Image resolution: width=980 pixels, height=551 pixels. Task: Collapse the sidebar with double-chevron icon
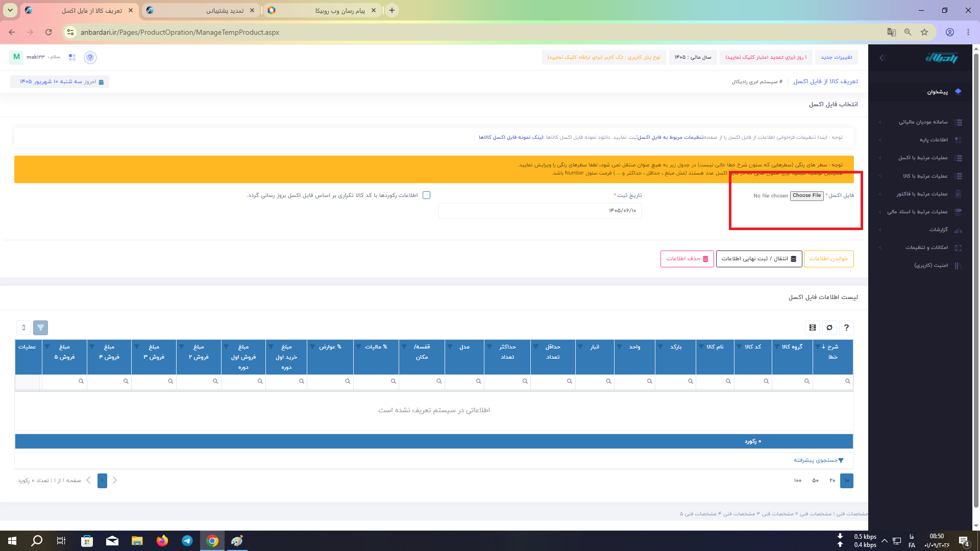click(881, 58)
